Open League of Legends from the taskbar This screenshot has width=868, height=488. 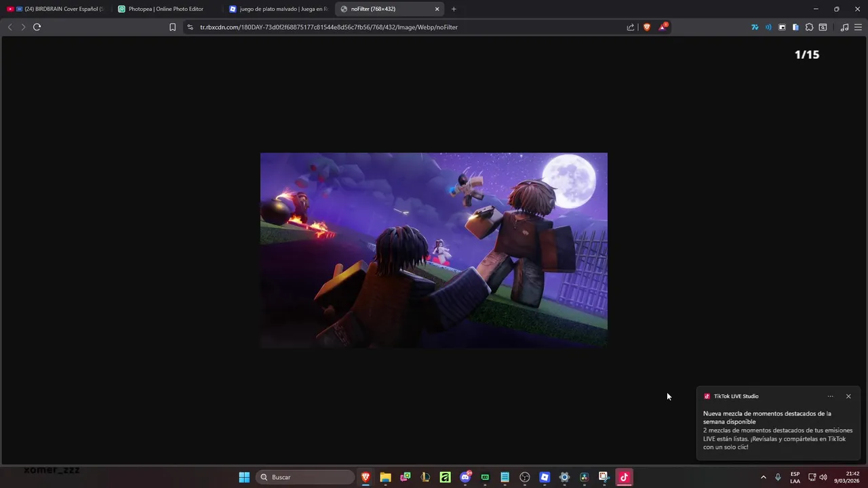(425, 477)
